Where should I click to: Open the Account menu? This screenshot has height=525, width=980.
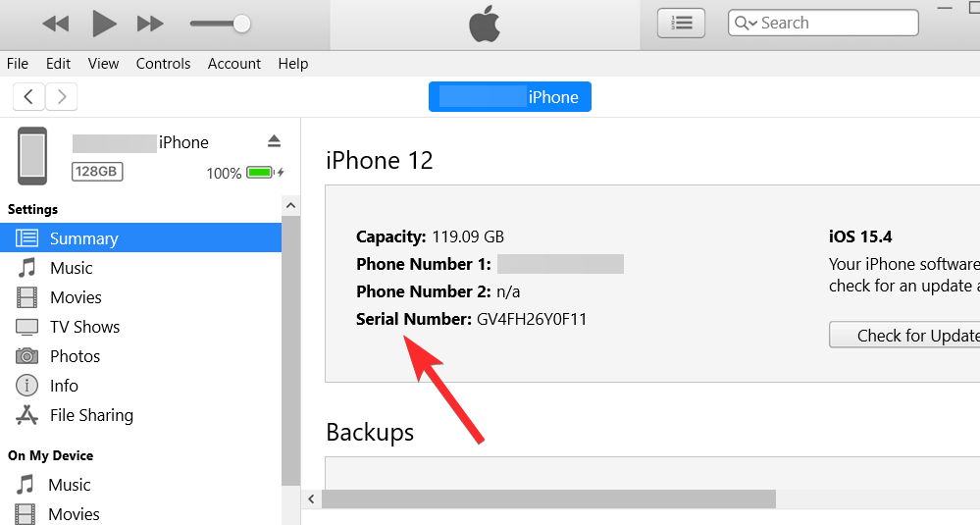pos(234,64)
